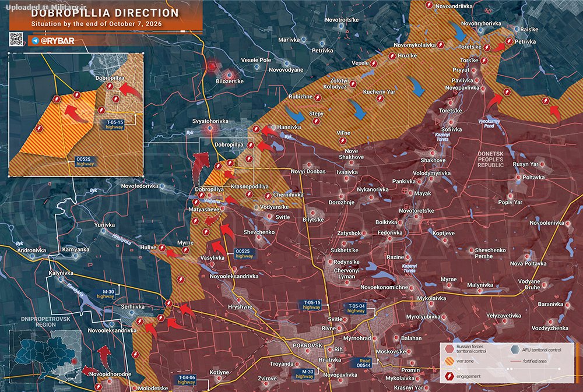Viewport: 583px width, 392px height.
Task: Select the AFU territorial control legend hexagon
Action: click(x=515, y=349)
